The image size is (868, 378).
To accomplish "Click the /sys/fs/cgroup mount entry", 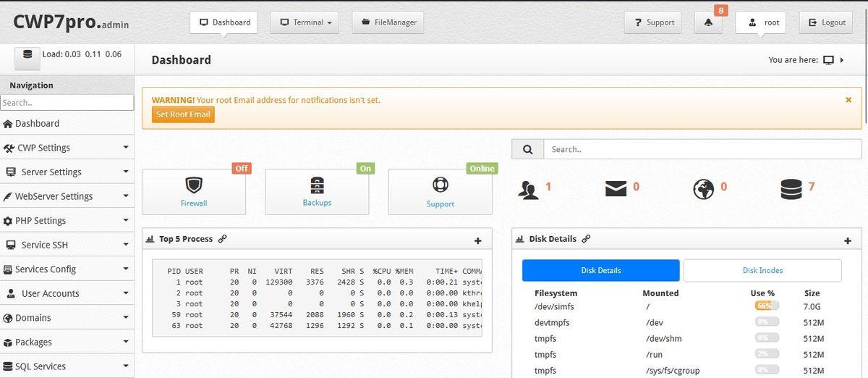I will 673,370.
